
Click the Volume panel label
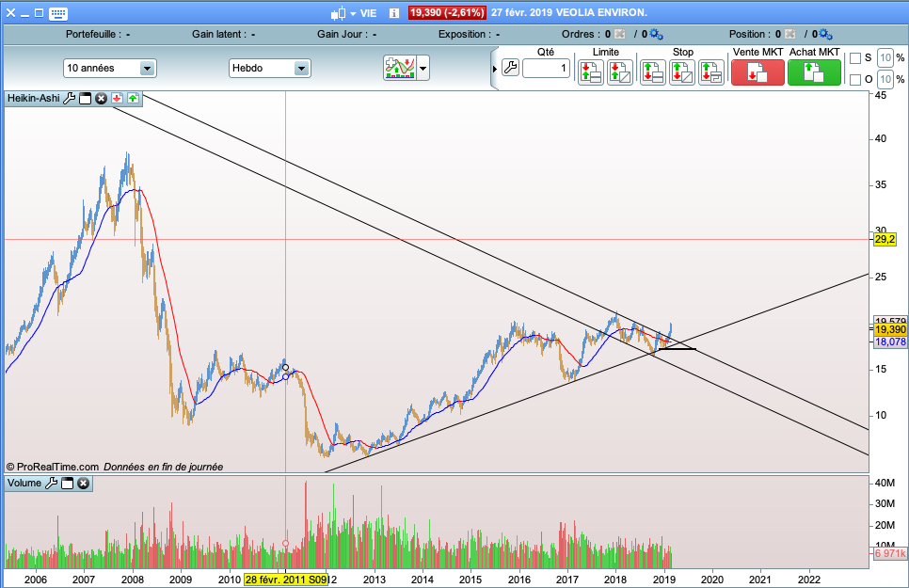click(x=24, y=483)
